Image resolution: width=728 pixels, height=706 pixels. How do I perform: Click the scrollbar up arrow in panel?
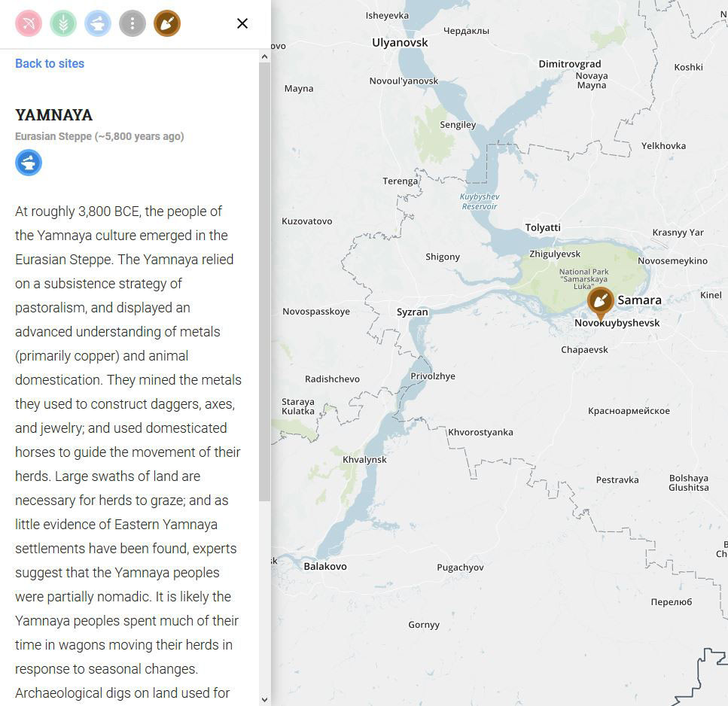264,56
